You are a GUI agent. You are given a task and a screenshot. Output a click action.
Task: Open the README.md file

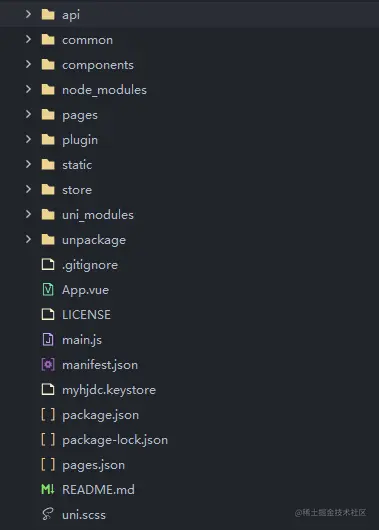pos(98,489)
